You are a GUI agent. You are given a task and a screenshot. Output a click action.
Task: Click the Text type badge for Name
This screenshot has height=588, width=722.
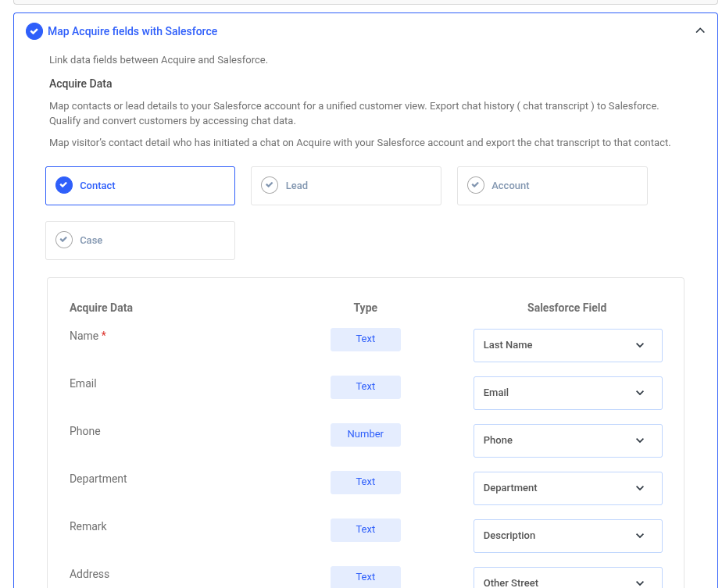[366, 339]
